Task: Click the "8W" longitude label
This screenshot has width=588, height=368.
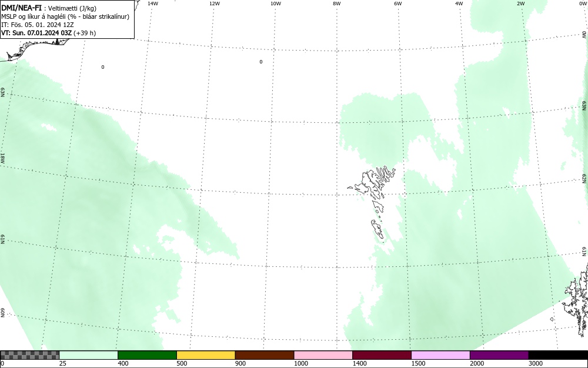Action: 337,4
